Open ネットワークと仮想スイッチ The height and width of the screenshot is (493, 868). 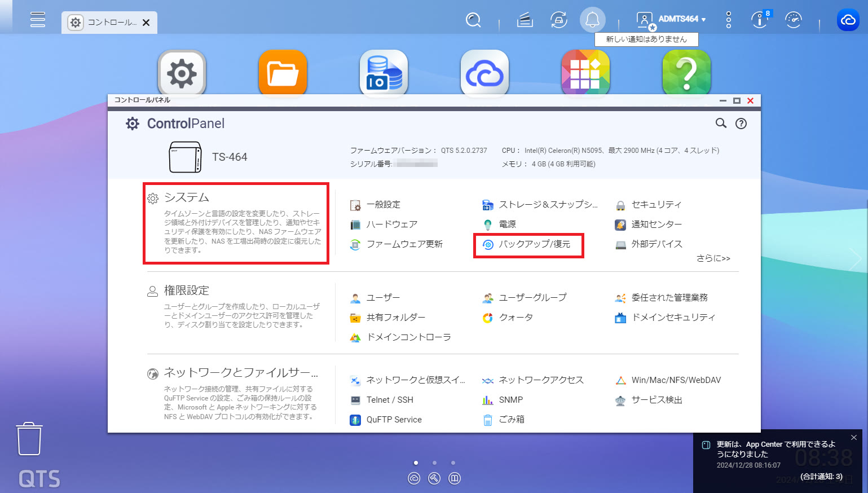click(408, 380)
